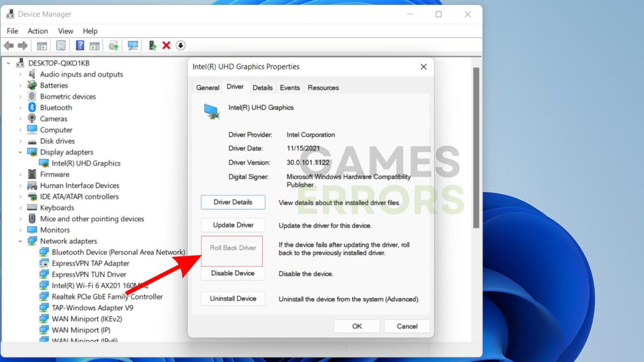Click the Driver Details button
The width and height of the screenshot is (644, 362).
pos(233,202)
